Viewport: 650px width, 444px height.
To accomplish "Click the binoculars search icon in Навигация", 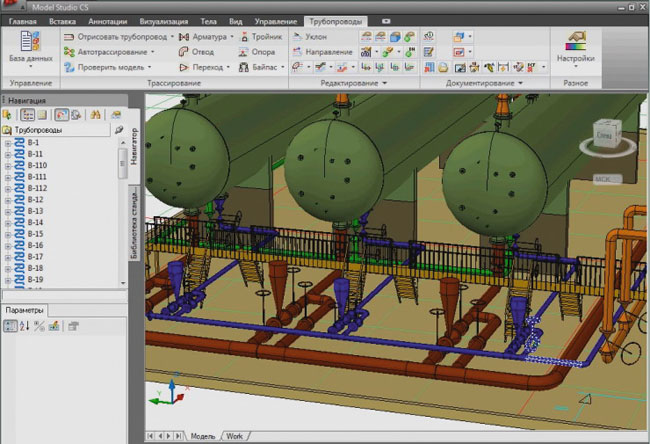I will [95, 114].
